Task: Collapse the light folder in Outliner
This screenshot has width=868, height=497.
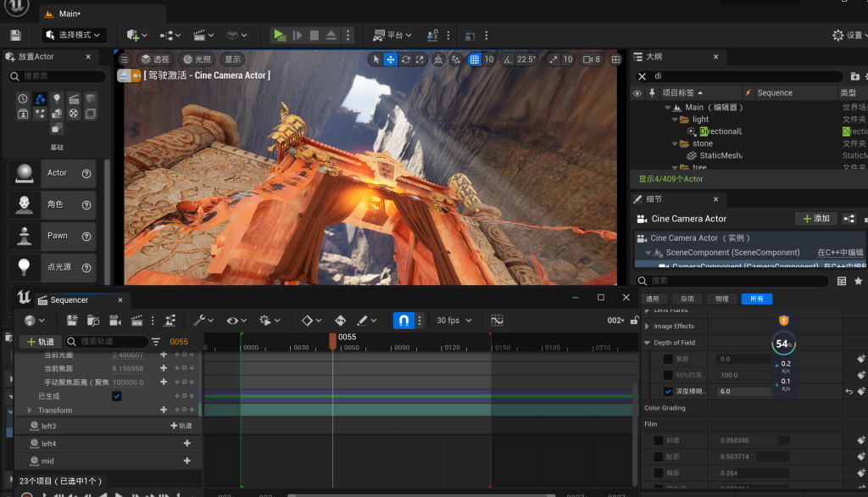Action: click(675, 120)
